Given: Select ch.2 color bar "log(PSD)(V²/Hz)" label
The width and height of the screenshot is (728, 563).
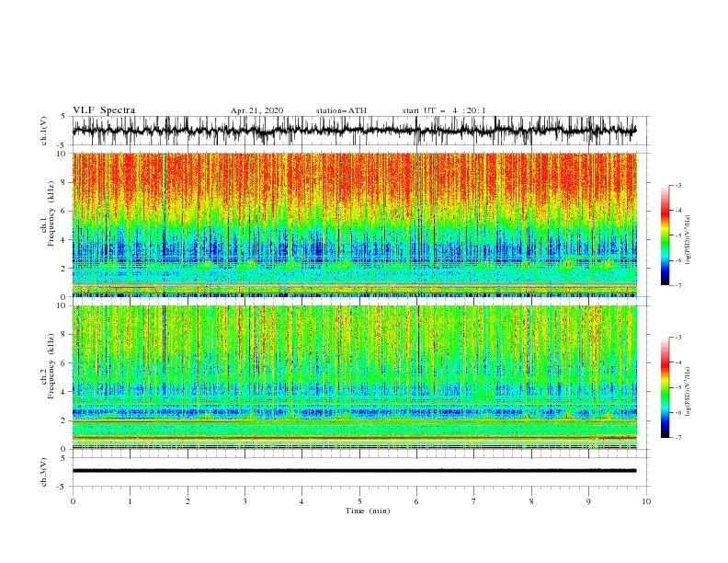Looking at the screenshot, I should pos(688,392).
